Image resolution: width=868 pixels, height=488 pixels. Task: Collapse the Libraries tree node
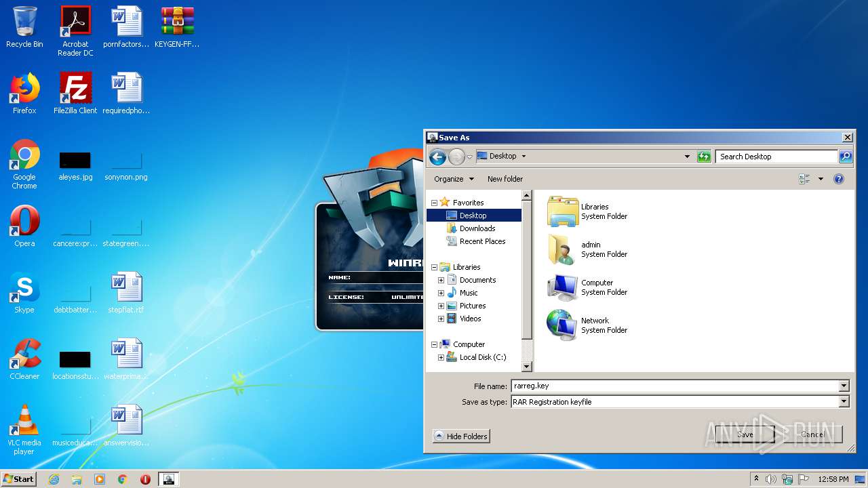point(434,267)
